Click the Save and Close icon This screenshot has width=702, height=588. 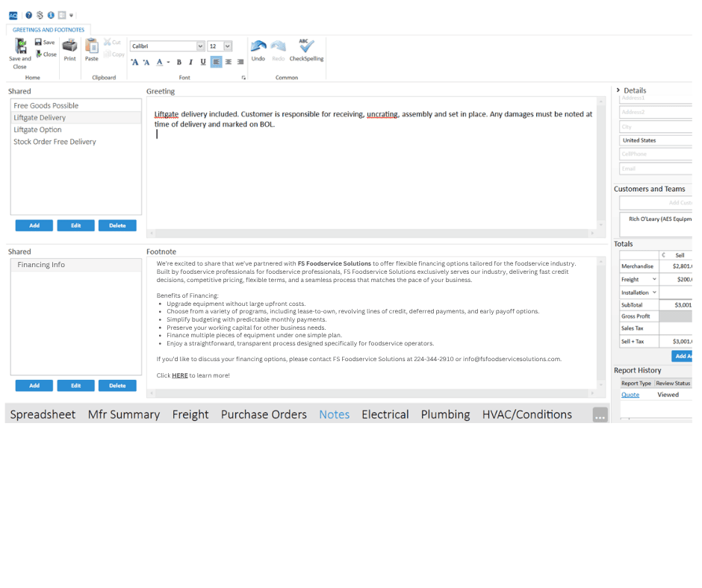(x=19, y=47)
